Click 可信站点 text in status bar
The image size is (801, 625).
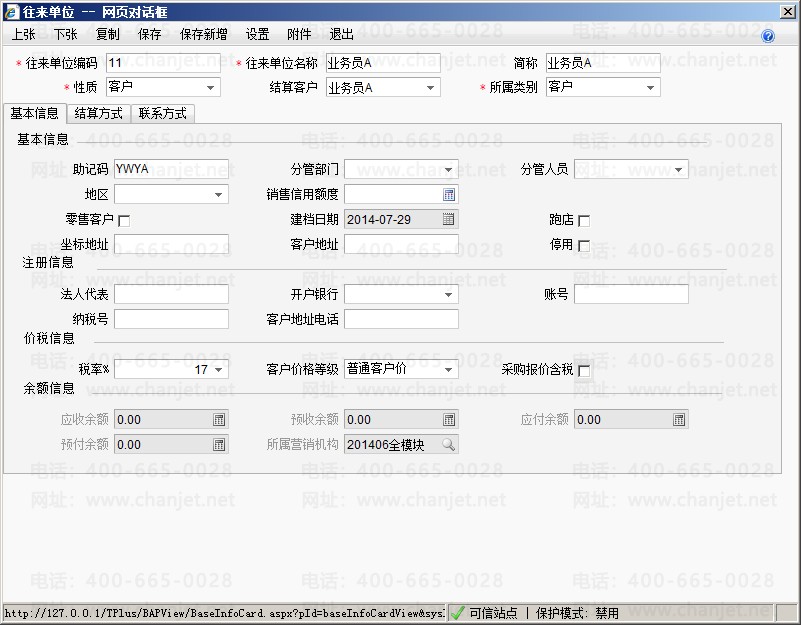coord(493,613)
